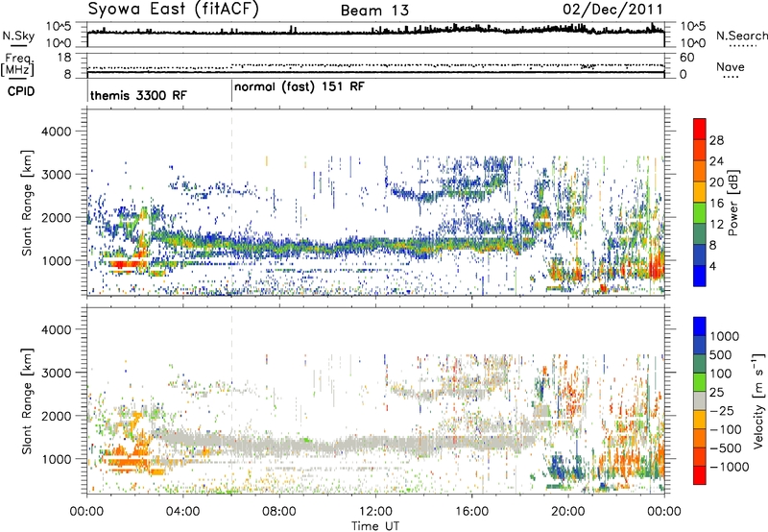Click the '16' tick on the power scale
Viewport: 768px width, 532px height.
[716, 204]
